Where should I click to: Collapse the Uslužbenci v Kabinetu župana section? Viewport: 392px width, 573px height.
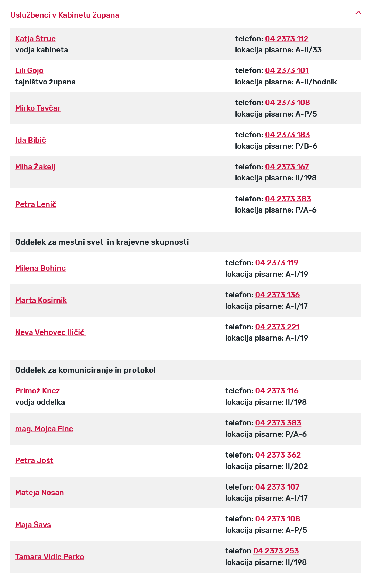[x=358, y=13]
